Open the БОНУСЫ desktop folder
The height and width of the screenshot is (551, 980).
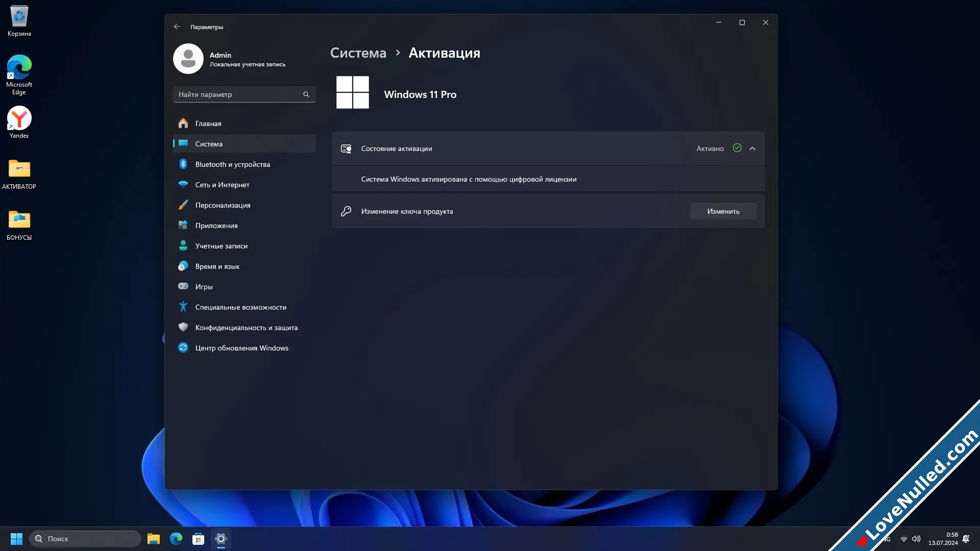(19, 225)
